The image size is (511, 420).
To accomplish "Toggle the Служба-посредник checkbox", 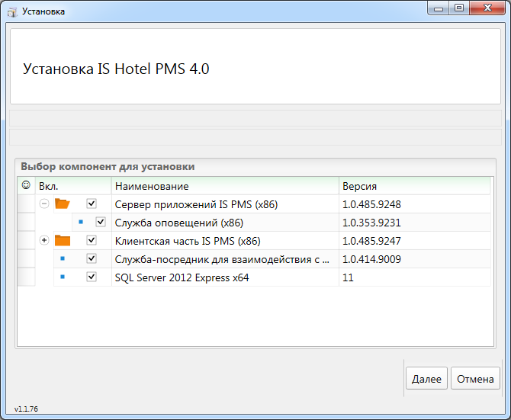I will coord(92,258).
